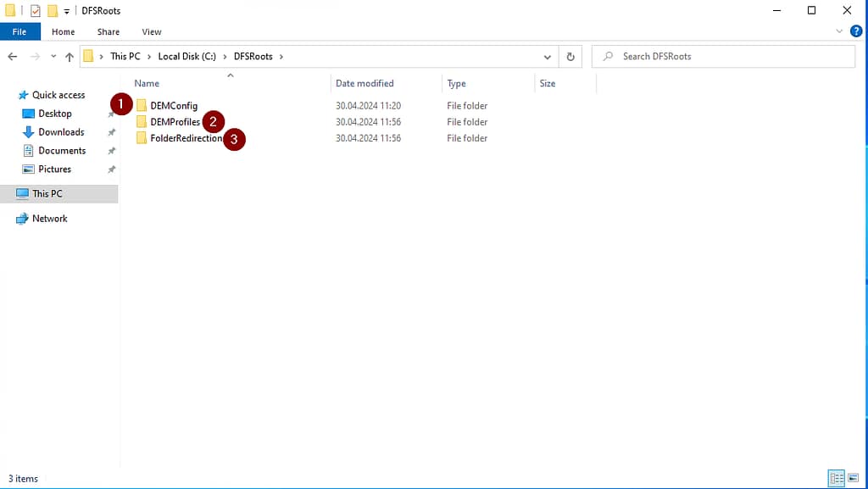Viewport: 868px width, 489px height.
Task: Sort by Date modified column header
Action: (364, 84)
